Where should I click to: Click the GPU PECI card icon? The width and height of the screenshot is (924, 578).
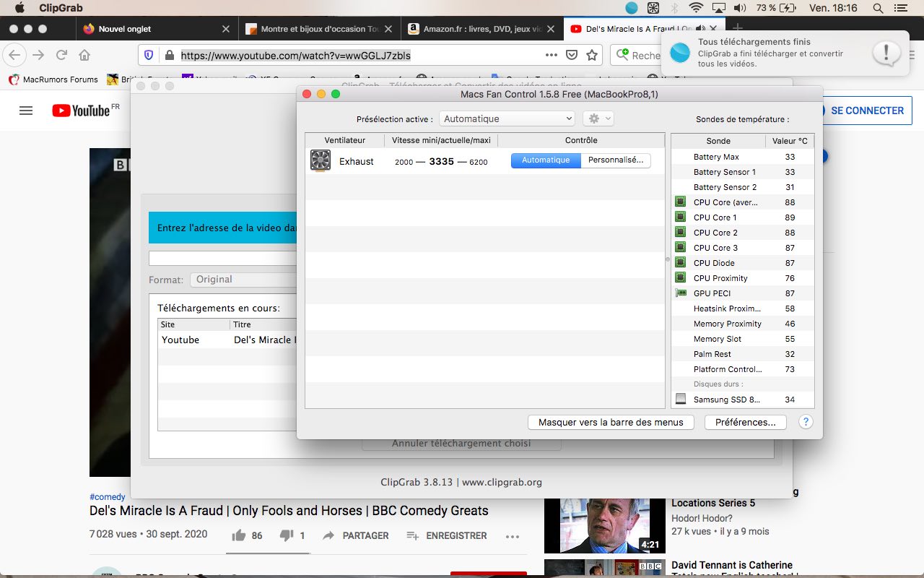click(680, 293)
